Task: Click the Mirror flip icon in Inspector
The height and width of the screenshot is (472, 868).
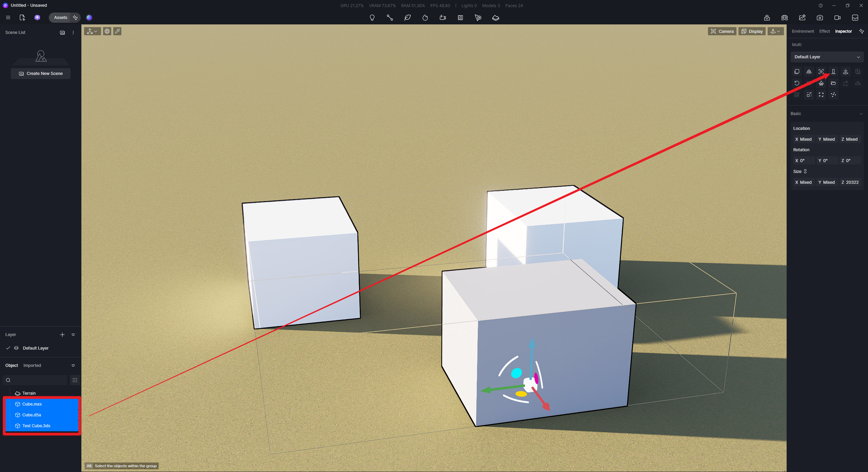Action: point(809,72)
